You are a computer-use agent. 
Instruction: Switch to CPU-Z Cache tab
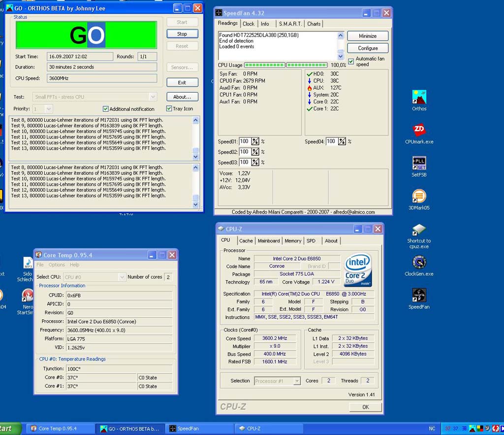tap(246, 241)
